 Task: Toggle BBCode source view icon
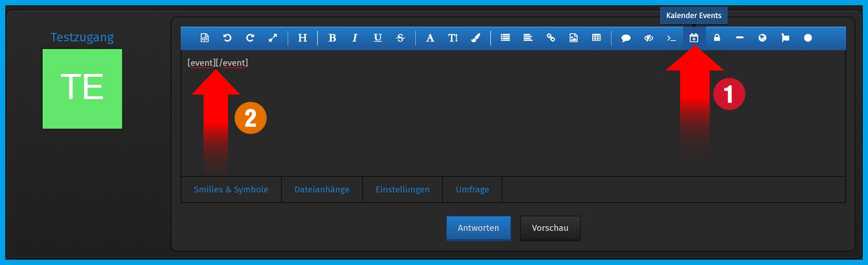click(x=205, y=38)
